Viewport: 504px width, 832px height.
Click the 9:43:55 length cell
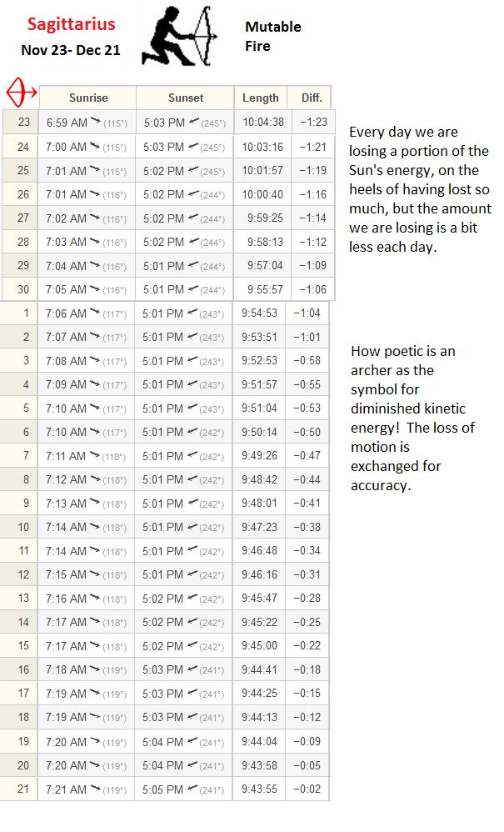(259, 789)
